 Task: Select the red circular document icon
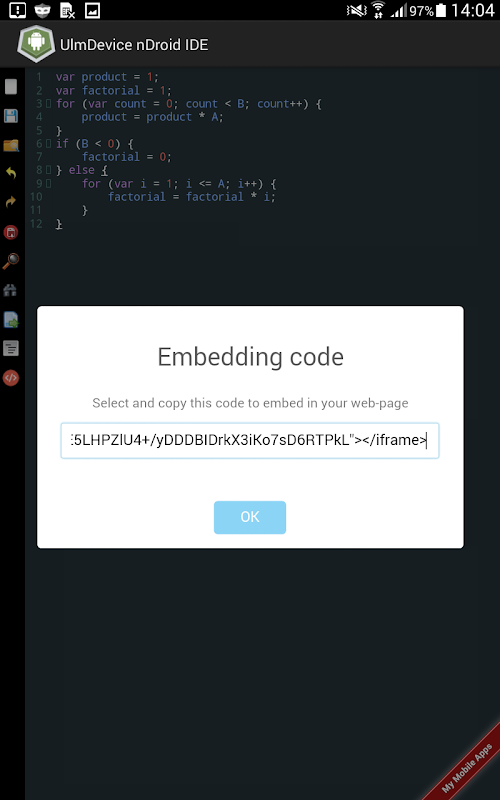click(11, 233)
